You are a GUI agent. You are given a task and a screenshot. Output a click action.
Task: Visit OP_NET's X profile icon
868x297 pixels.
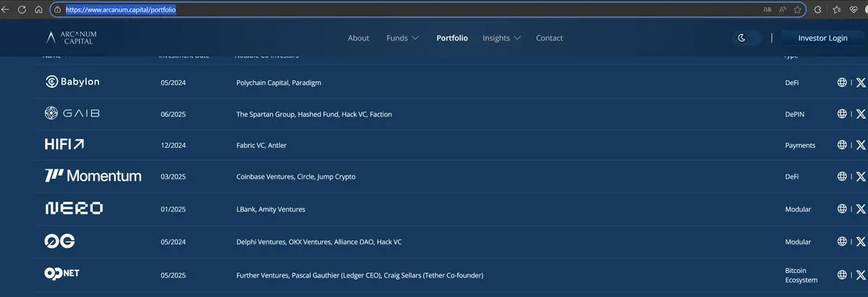click(x=861, y=275)
